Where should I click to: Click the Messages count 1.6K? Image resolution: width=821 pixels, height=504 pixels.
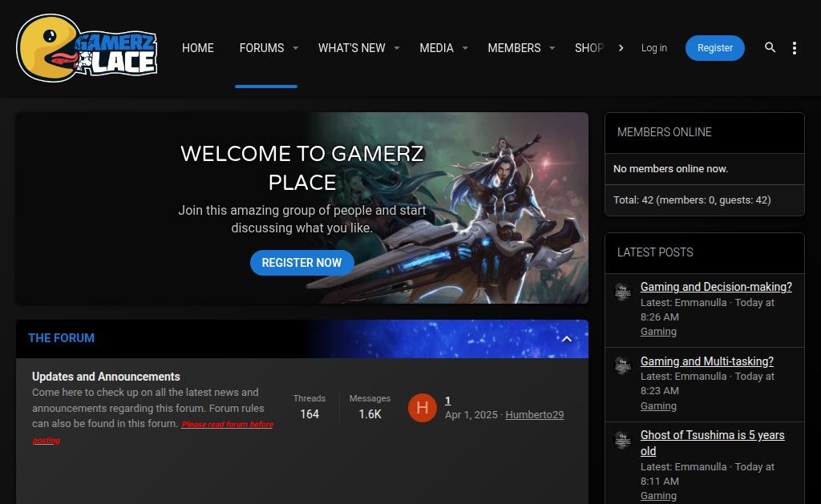pos(370,414)
